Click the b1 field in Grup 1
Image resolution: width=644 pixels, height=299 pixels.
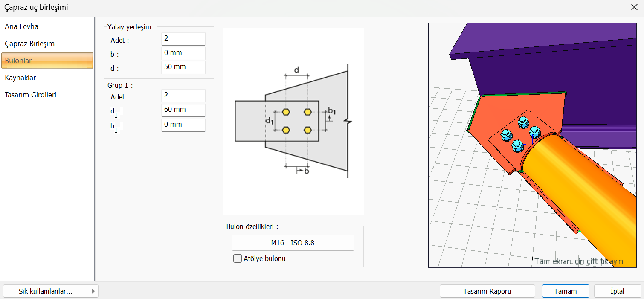click(183, 125)
